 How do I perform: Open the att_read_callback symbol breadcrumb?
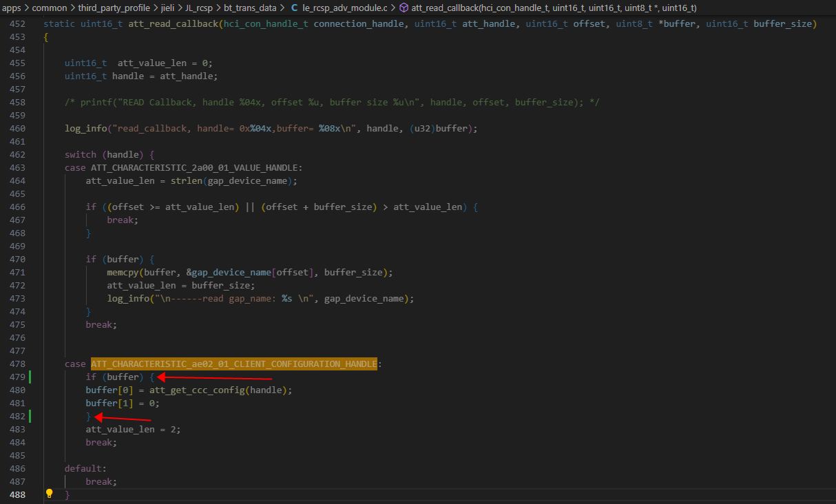click(554, 8)
